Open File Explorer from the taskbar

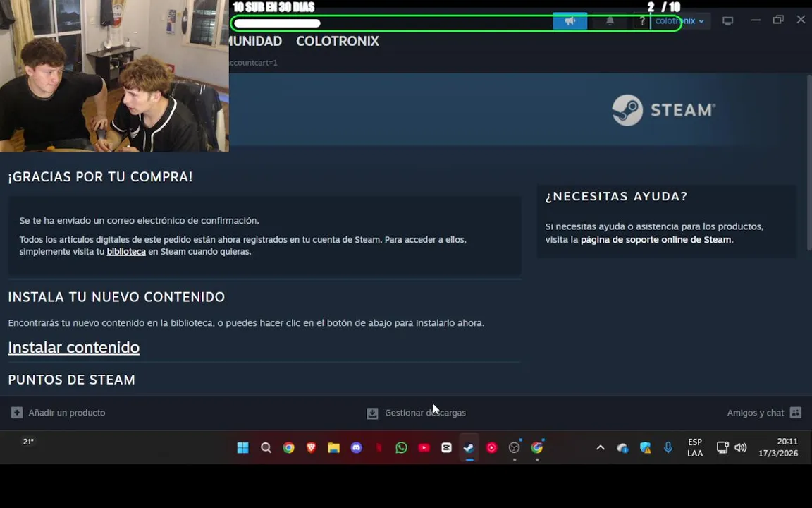[x=333, y=448]
